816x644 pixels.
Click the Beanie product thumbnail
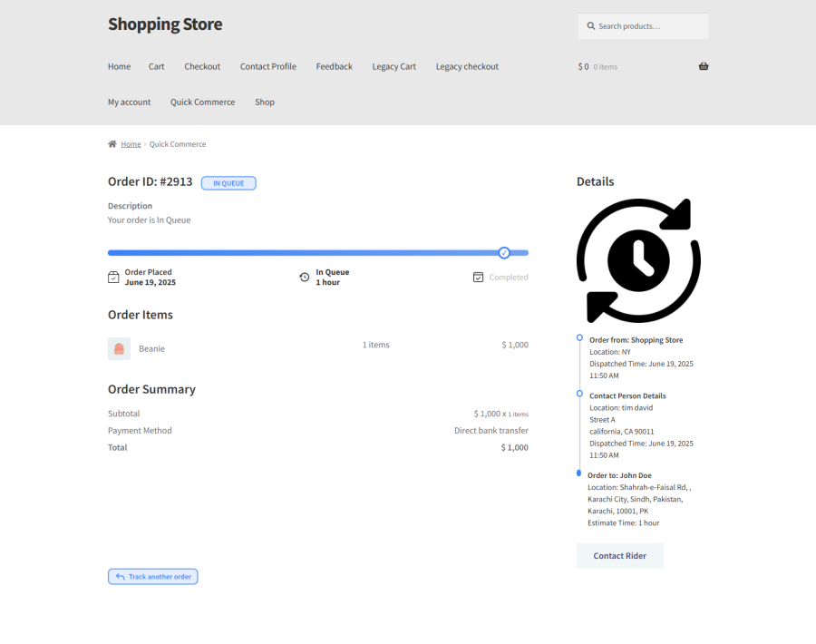click(x=119, y=348)
